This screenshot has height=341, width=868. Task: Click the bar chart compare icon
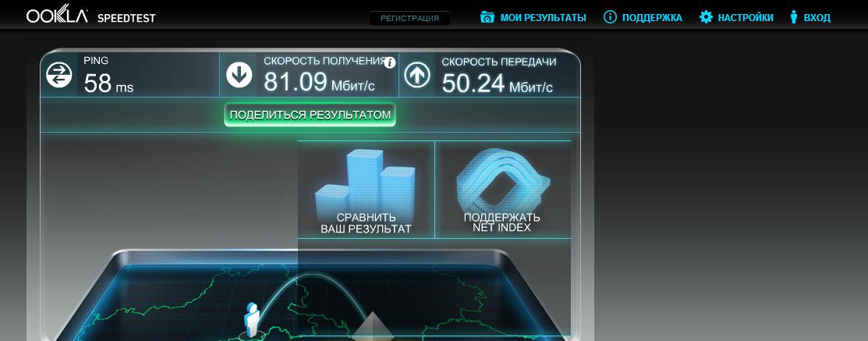[x=365, y=183]
